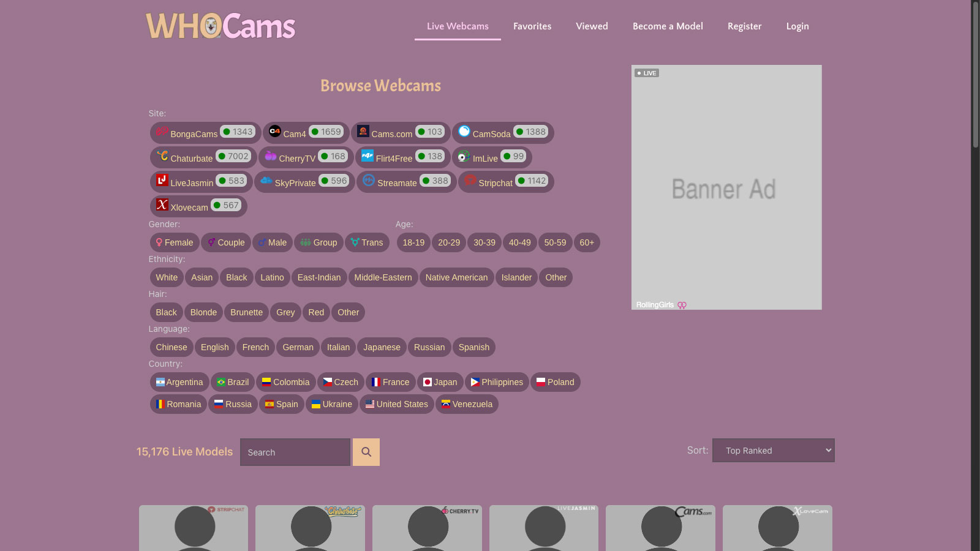980x551 pixels.
Task: Filter by Chaturbate site
Action: tap(203, 157)
